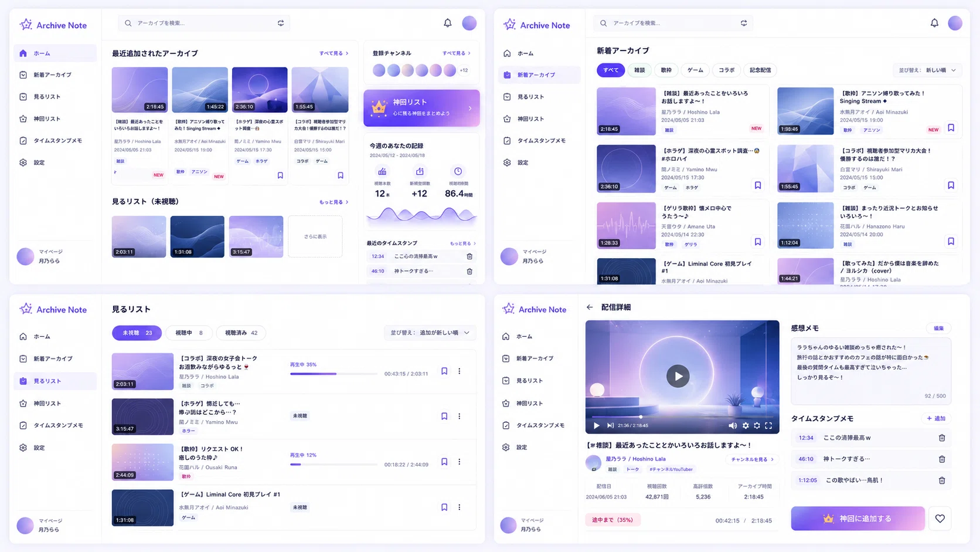Viewport: 980px width, 552px height.
Task: Select the 記念配信 filter chip
Action: [760, 70]
